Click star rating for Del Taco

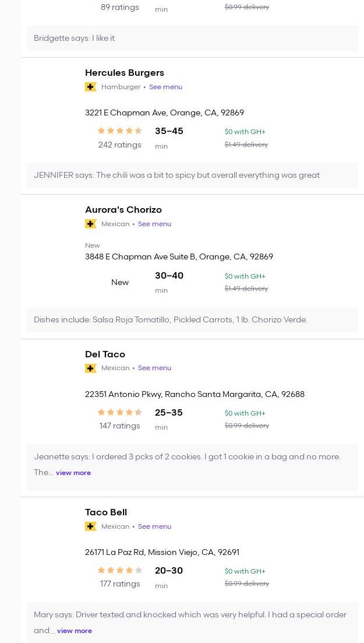(x=120, y=413)
